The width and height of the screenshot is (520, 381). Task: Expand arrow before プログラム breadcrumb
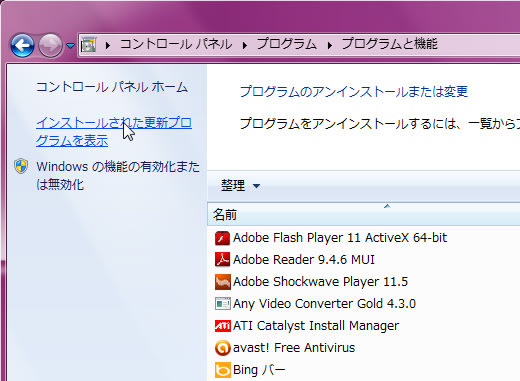pyautogui.click(x=245, y=45)
